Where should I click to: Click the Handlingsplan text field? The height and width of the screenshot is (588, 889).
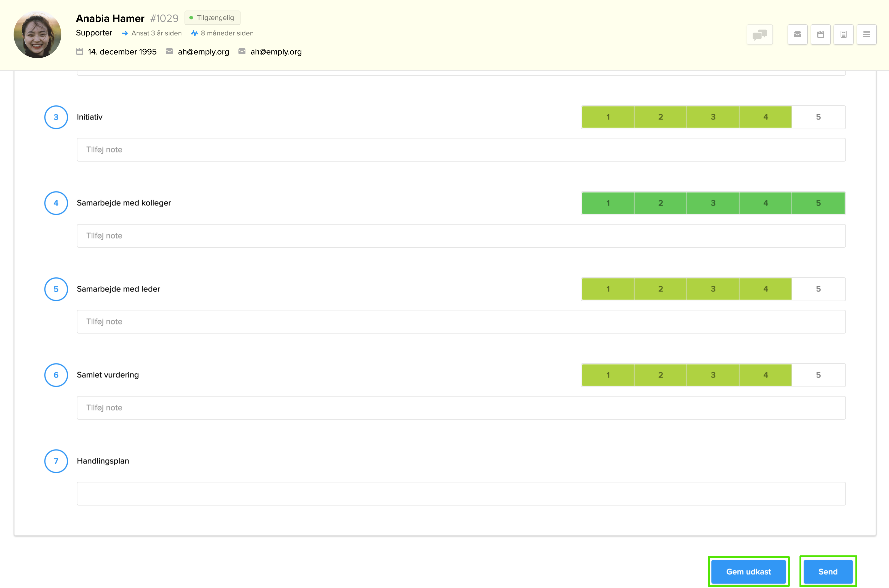pos(461,494)
